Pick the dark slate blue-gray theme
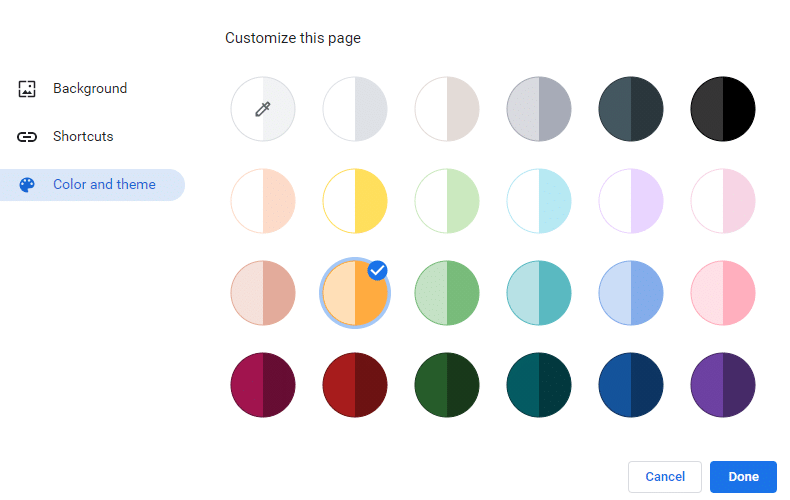Image resolution: width=790 pixels, height=500 pixels. (631, 109)
